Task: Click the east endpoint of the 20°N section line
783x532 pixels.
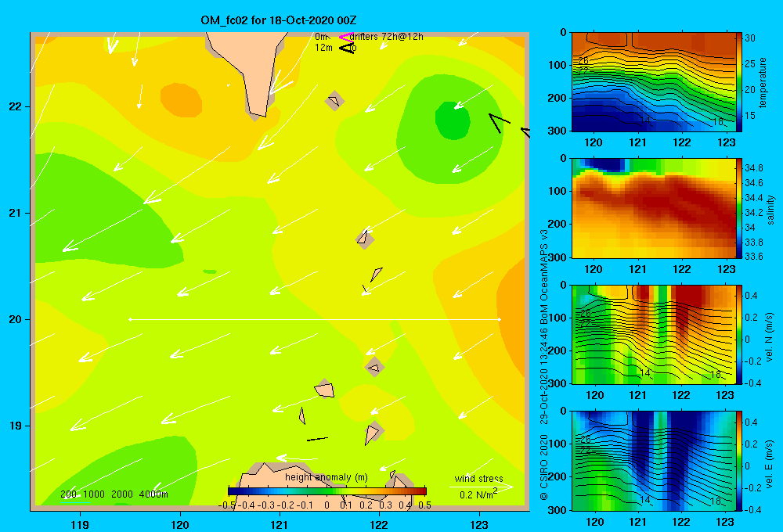Action: pyautogui.click(x=499, y=319)
